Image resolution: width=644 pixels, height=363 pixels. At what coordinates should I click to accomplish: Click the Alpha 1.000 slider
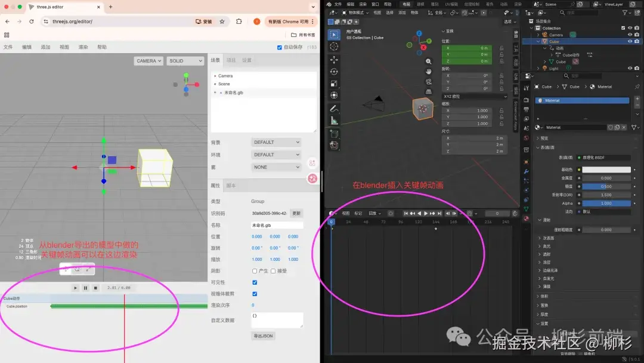[606, 203]
